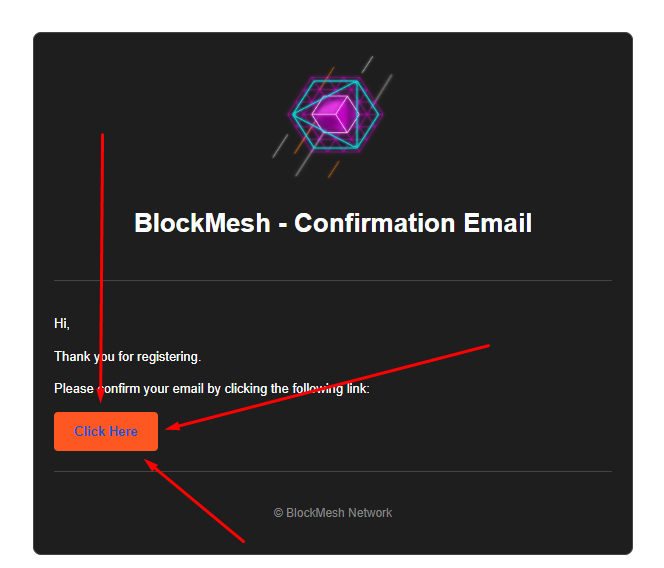Click the orange Click Here button
The image size is (664, 568).
click(106, 431)
